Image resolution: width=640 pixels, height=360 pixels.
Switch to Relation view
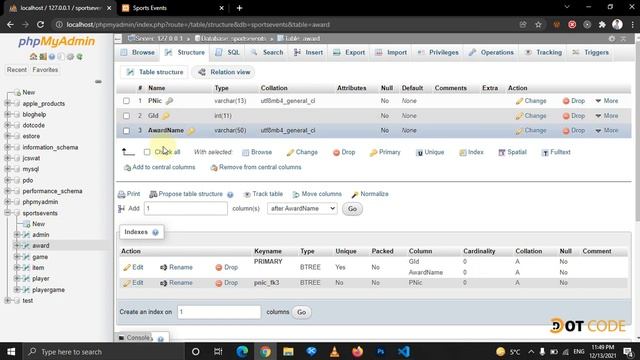(x=224, y=72)
